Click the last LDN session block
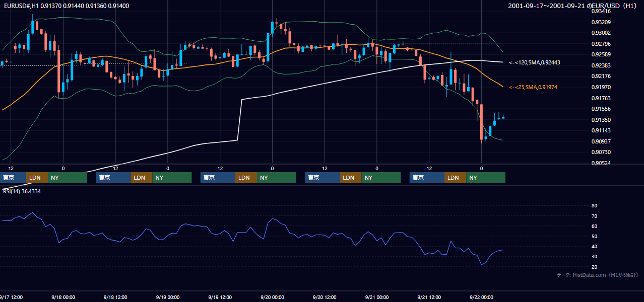 pos(456,178)
